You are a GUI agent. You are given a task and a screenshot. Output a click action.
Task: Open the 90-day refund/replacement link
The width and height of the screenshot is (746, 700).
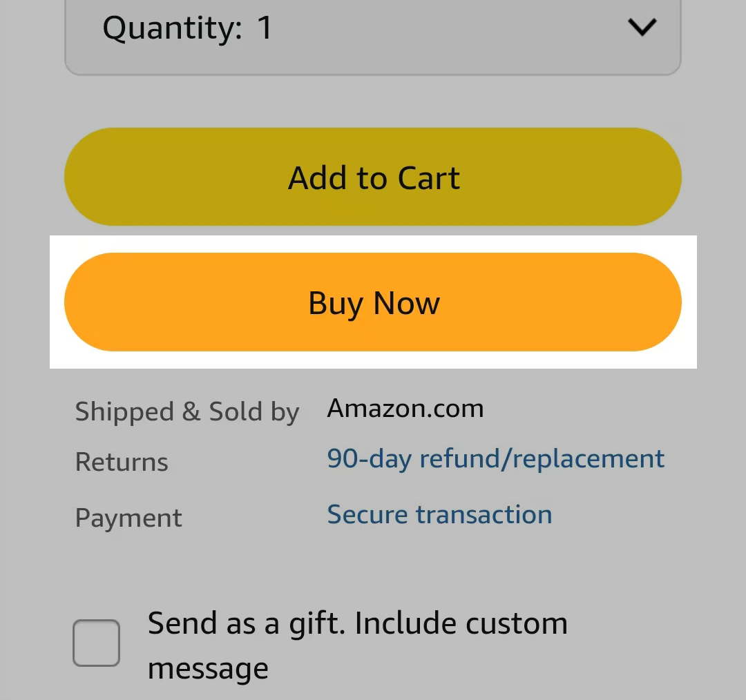495,459
